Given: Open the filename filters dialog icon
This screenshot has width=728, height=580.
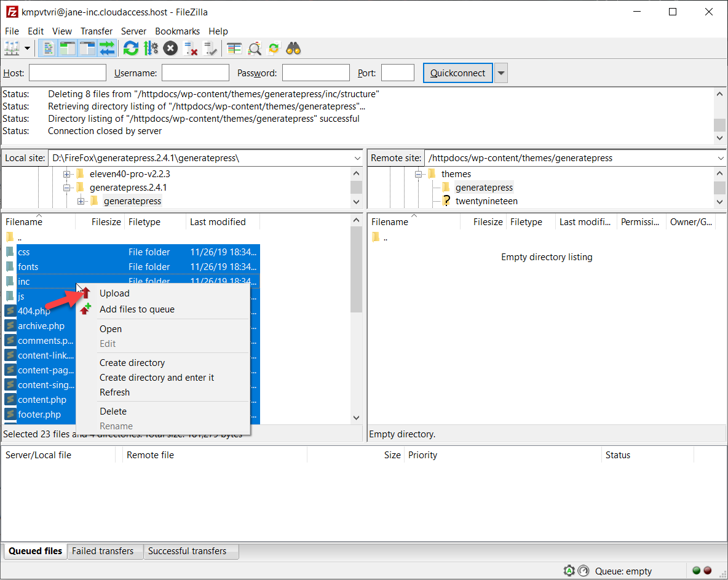Looking at the screenshot, I should pyautogui.click(x=234, y=49).
